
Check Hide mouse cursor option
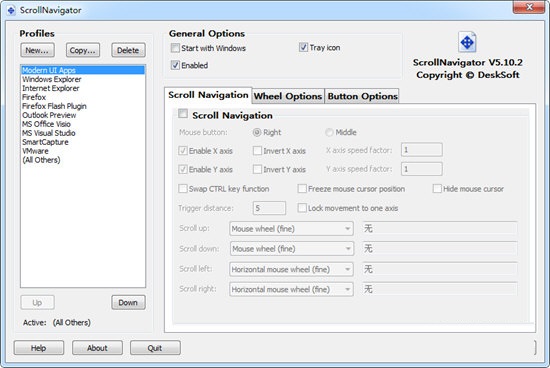[437, 189]
